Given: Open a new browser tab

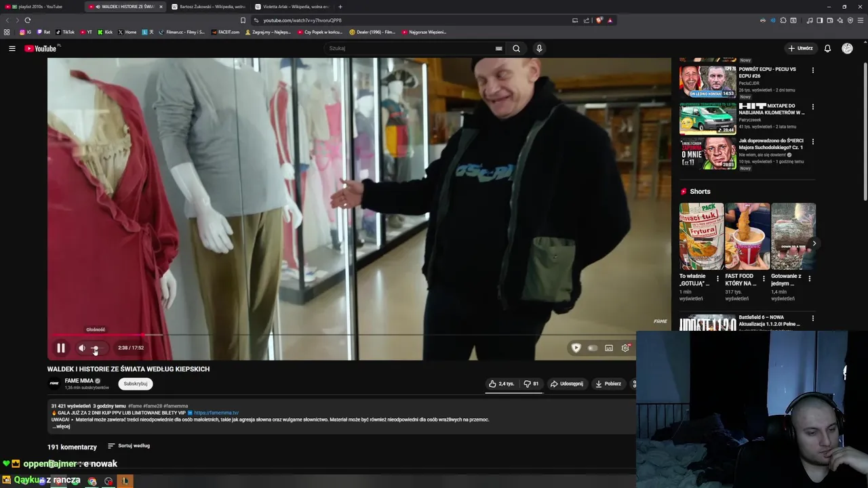Looking at the screenshot, I should tap(340, 7).
